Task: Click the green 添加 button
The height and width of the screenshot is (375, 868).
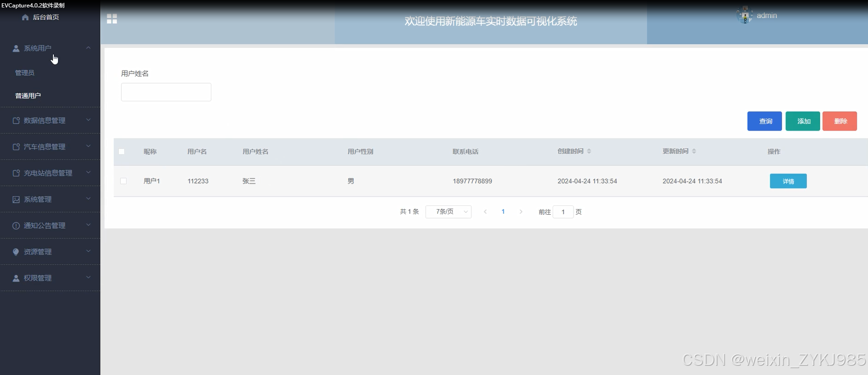Action: 803,121
